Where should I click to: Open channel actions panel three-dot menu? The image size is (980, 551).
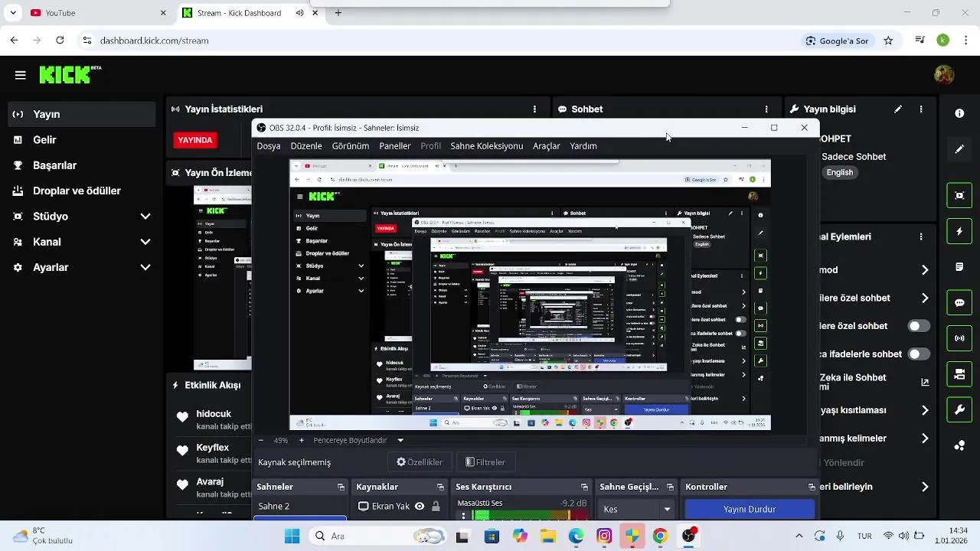921,236
